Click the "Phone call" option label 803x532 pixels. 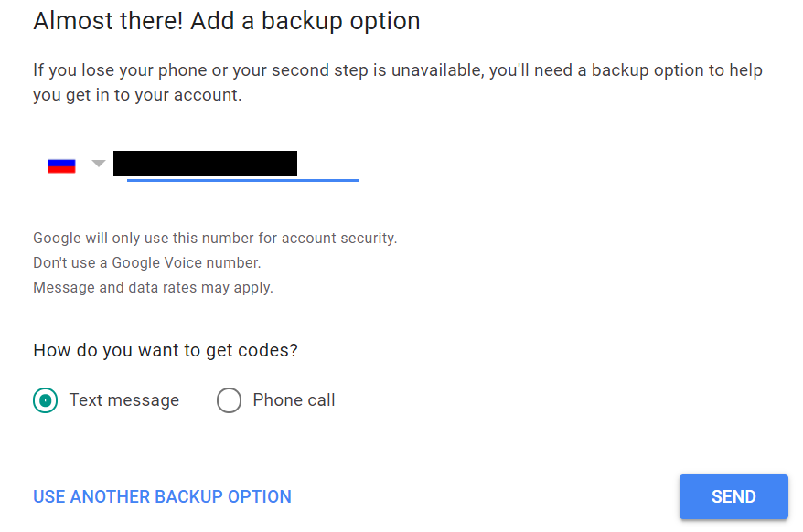pos(294,400)
